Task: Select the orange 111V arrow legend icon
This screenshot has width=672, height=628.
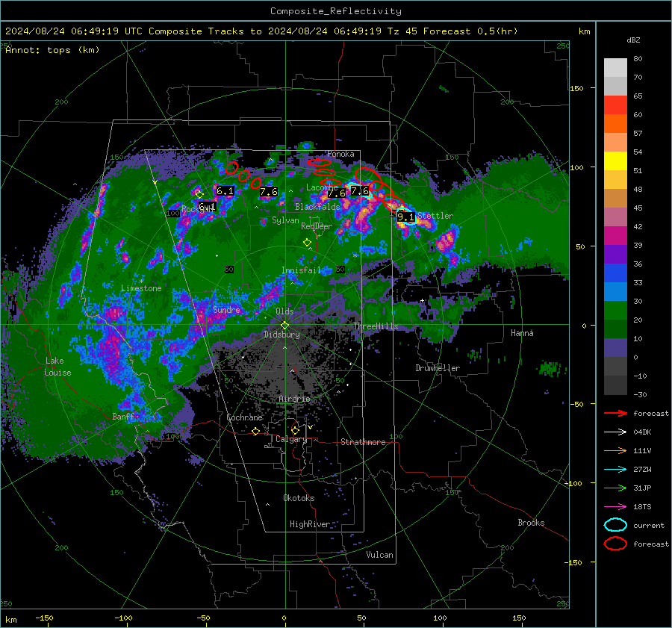Action: tap(615, 450)
